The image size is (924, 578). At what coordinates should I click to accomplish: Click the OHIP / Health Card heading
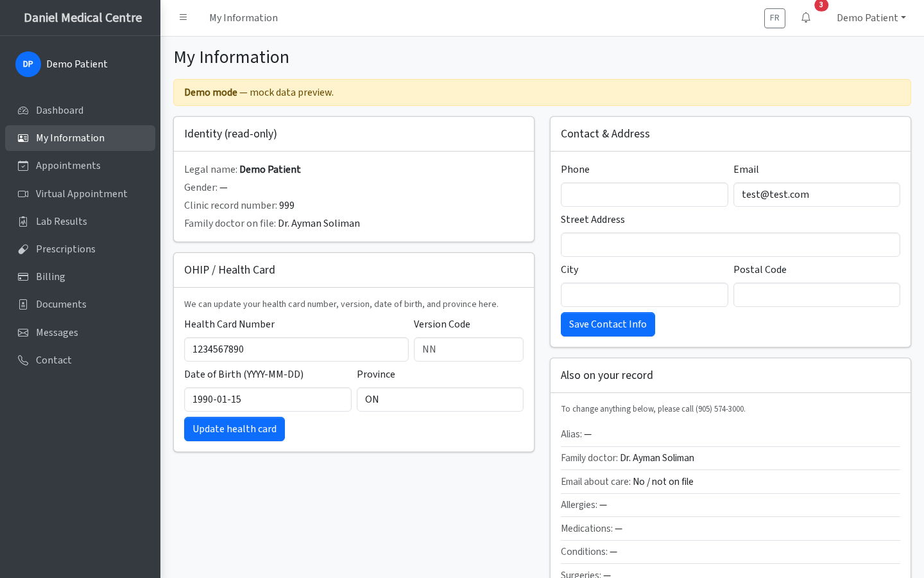[230, 270]
